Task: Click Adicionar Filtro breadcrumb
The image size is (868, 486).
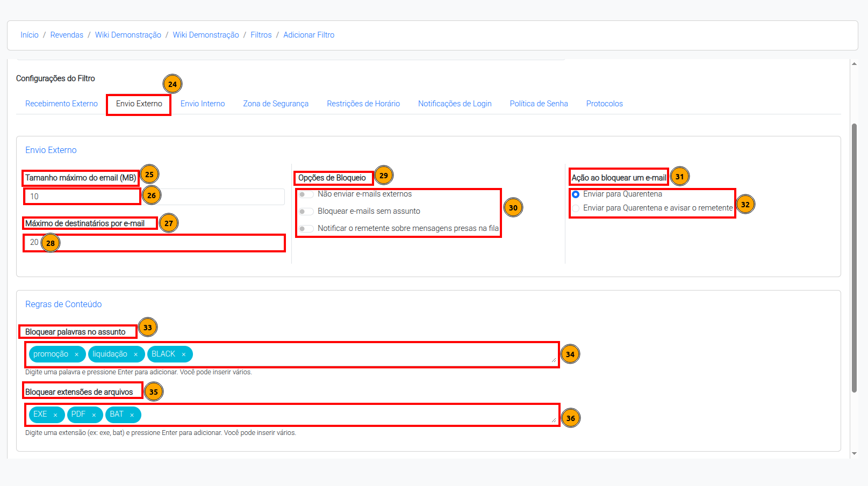Action: [x=309, y=35]
